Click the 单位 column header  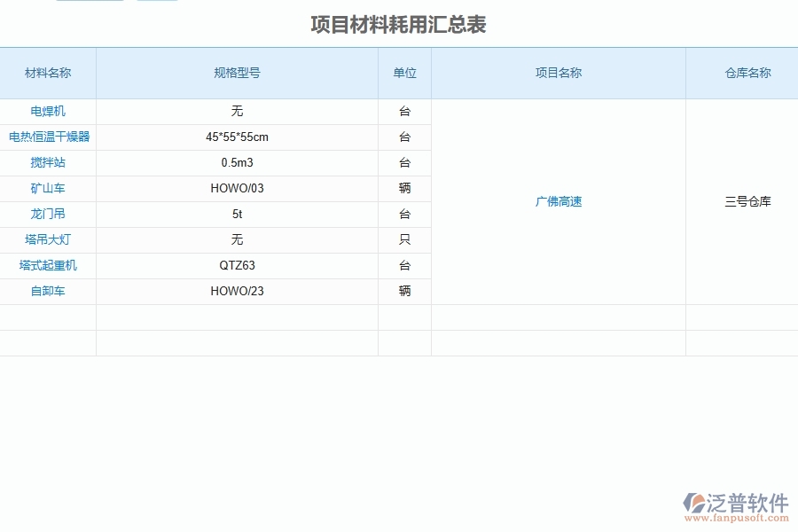(404, 74)
